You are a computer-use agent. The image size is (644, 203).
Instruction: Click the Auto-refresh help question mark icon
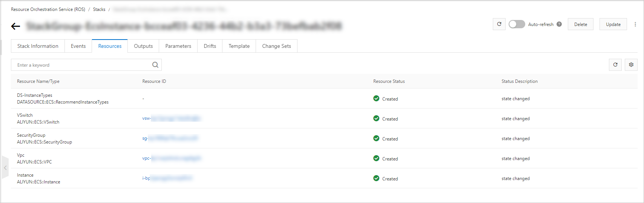pos(559,24)
